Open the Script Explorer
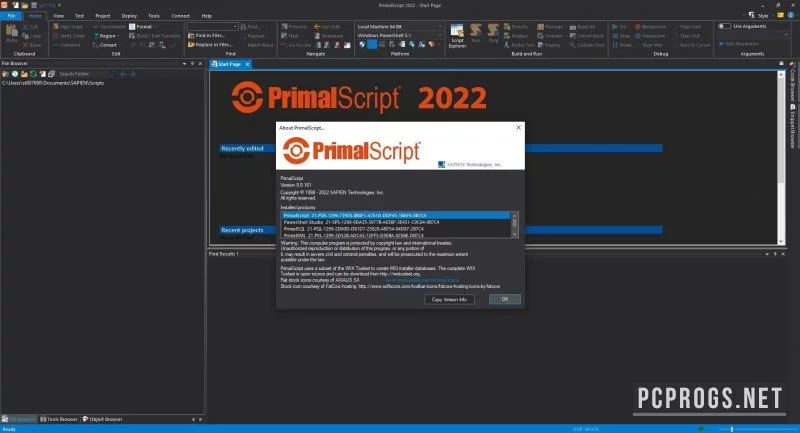800x433 pixels. tap(457, 36)
